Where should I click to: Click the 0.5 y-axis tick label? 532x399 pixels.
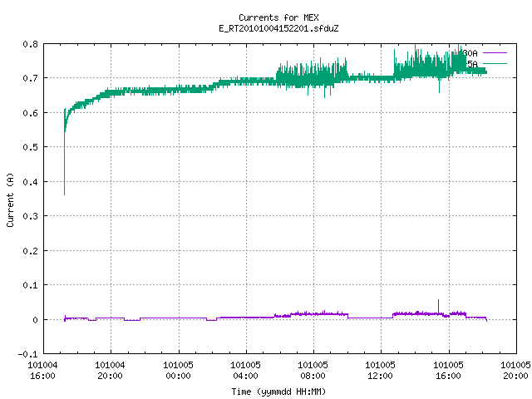coord(30,147)
